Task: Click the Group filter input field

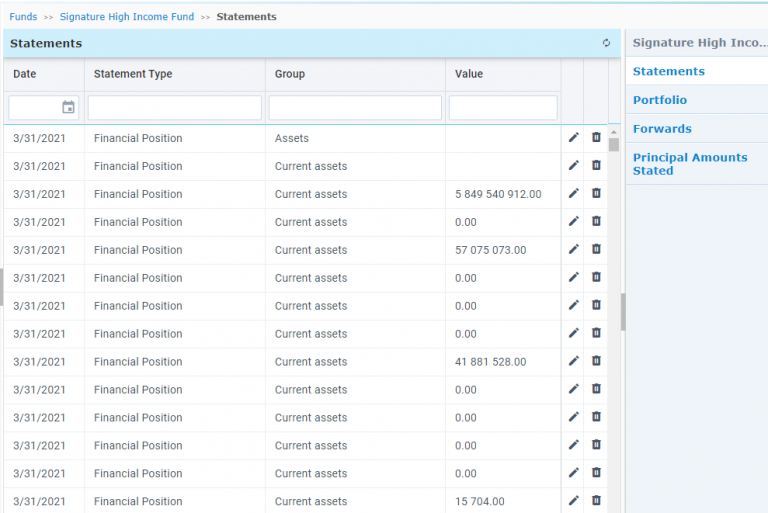Action: (x=355, y=107)
